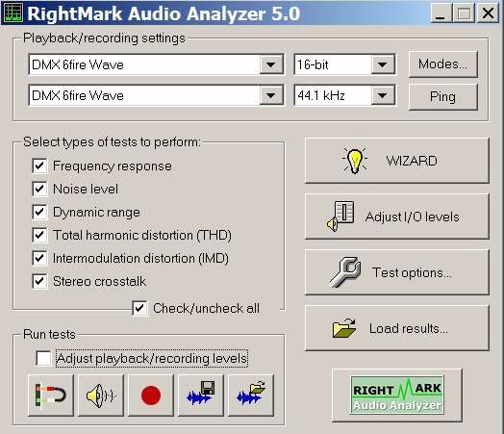Open the 44.1 kHz sample rate dropdown arrow
The height and width of the screenshot is (434, 504).
point(383,95)
